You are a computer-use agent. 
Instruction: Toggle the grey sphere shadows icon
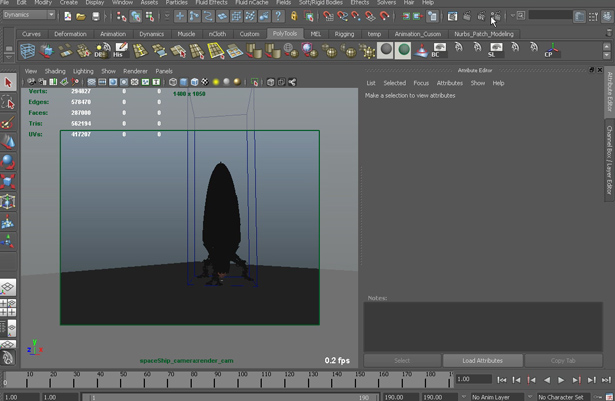coord(226,82)
